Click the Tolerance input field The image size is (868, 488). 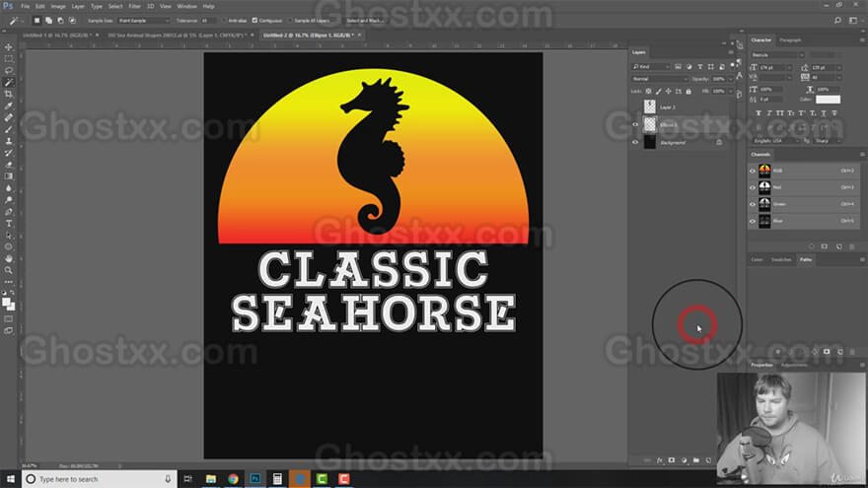click(207, 21)
